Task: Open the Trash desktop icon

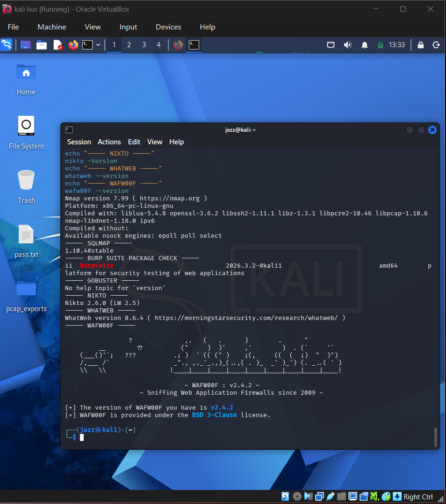Action: pos(26,186)
